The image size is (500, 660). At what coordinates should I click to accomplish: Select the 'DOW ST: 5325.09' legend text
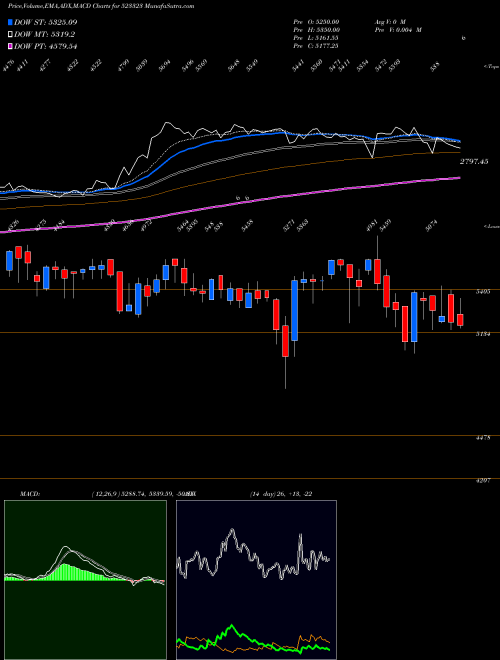[45, 22]
